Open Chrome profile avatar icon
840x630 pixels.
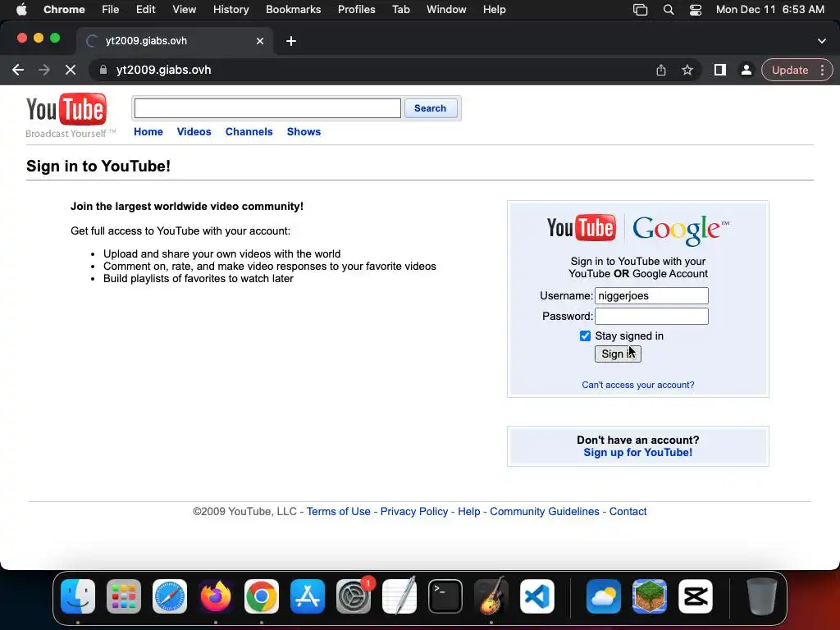coord(746,71)
